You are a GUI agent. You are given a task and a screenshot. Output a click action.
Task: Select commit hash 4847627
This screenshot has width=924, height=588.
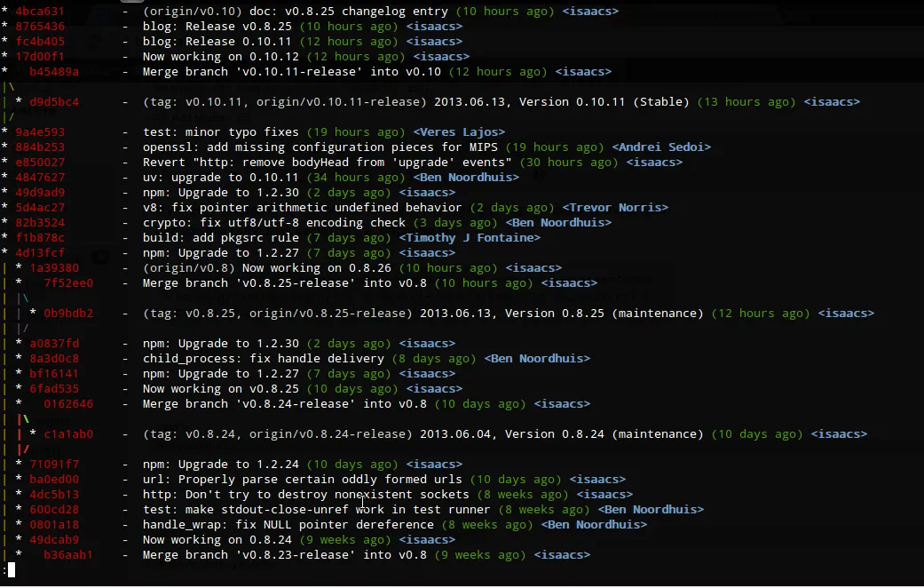click(x=40, y=178)
